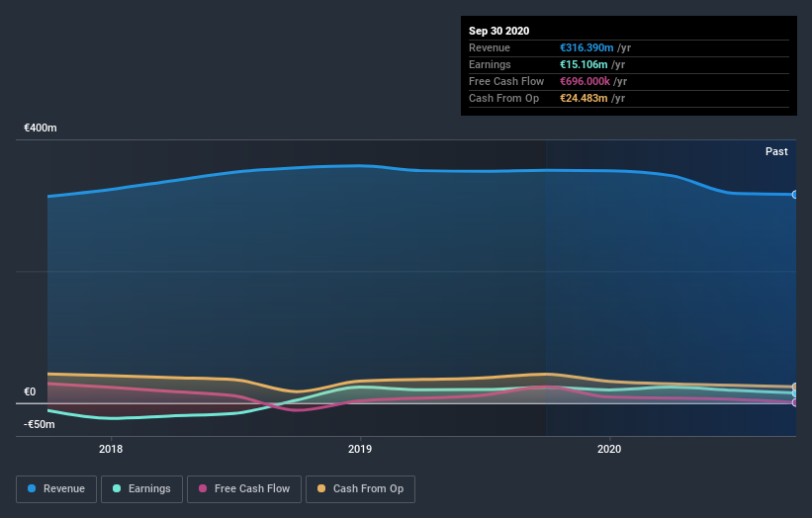
Task: Toggle the Earnings legend button
Action: tap(141, 489)
